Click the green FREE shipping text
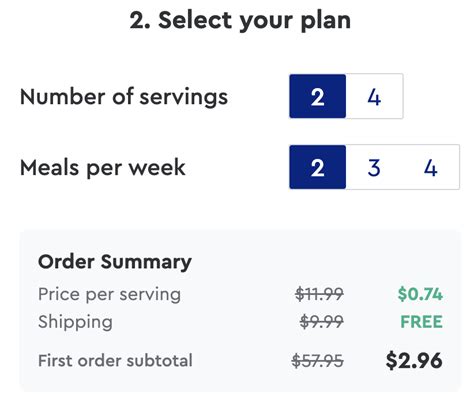 pos(421,322)
